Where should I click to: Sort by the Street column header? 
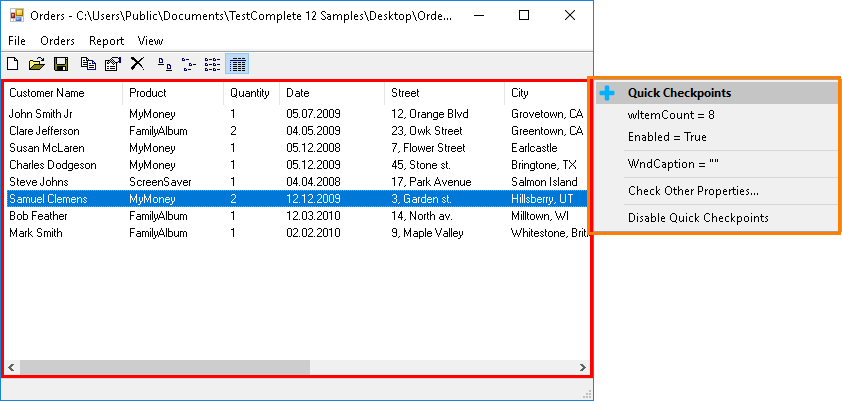point(444,93)
